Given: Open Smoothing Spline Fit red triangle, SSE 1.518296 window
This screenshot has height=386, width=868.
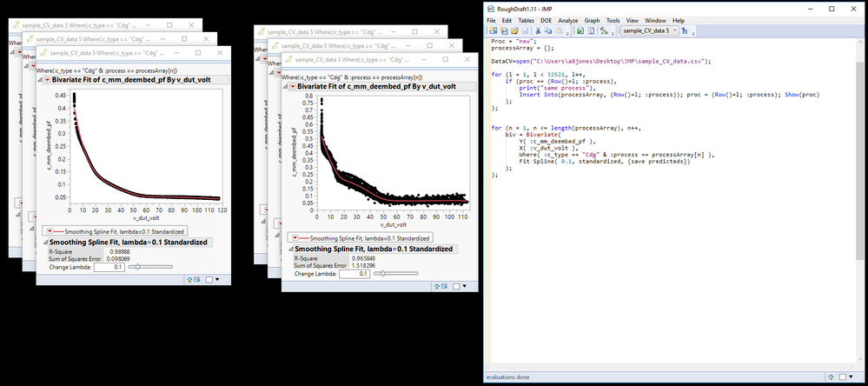Looking at the screenshot, I should (x=295, y=238).
